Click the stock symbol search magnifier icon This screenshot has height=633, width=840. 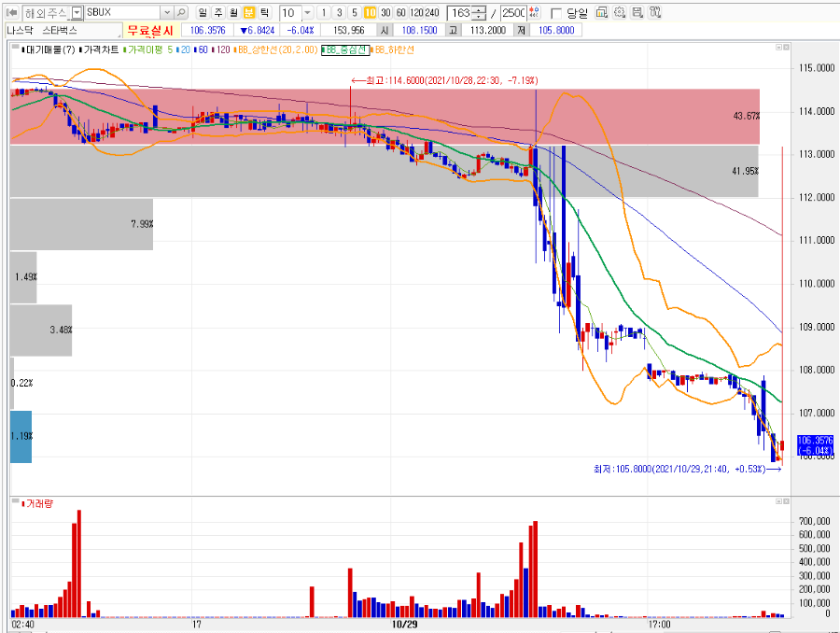182,12
